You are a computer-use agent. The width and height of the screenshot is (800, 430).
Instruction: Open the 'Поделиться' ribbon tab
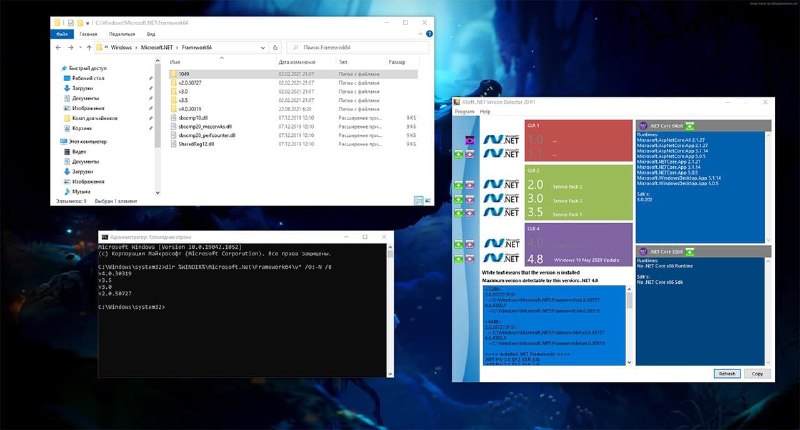[x=122, y=34]
